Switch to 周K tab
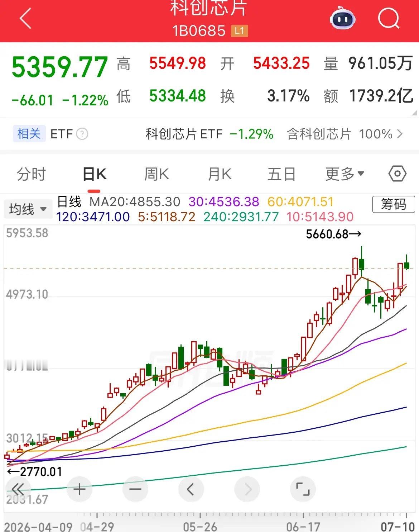Image resolution: width=419 pixels, height=532 pixels. (x=156, y=174)
